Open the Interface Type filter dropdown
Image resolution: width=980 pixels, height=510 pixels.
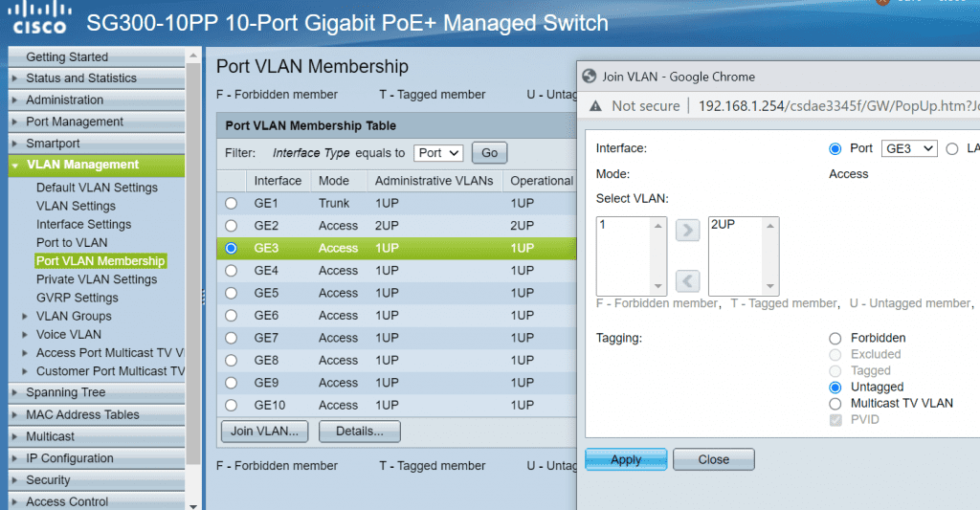coord(438,153)
